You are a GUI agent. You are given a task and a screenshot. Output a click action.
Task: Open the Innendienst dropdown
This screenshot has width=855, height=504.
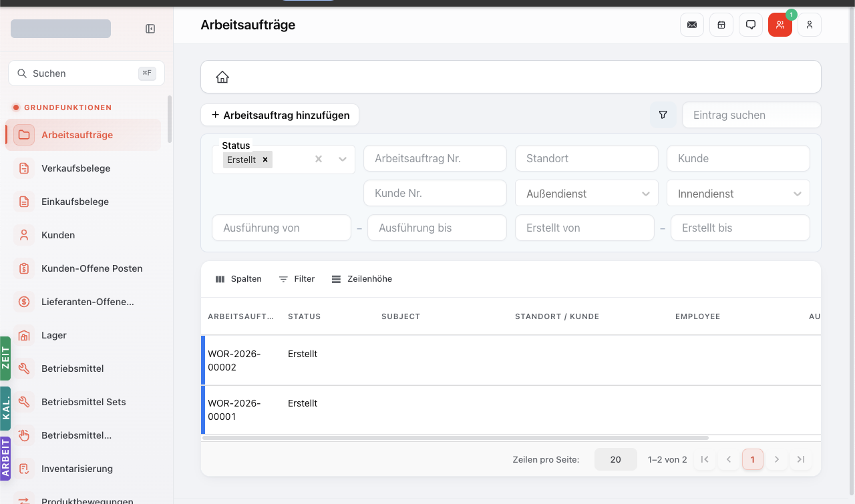tap(738, 194)
